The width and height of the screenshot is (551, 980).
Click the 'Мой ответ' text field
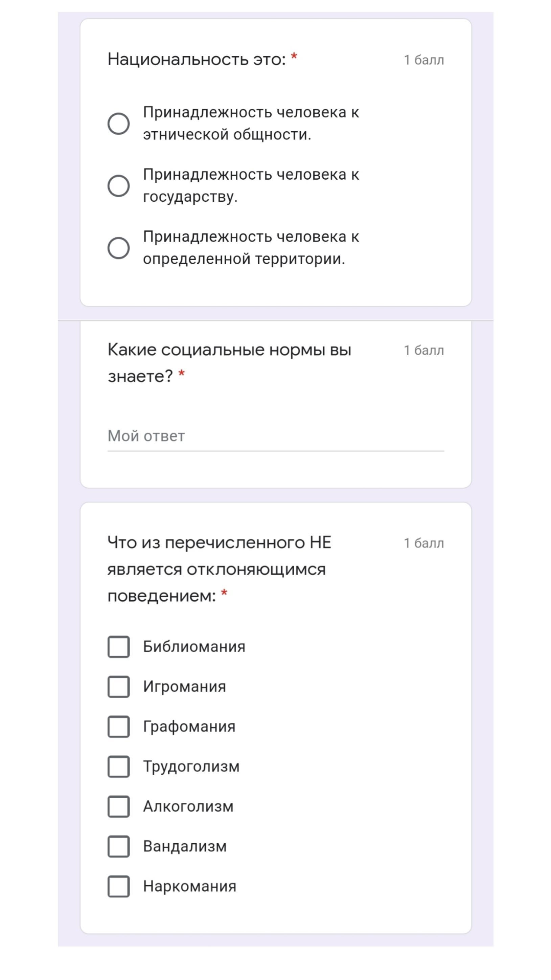click(x=275, y=436)
